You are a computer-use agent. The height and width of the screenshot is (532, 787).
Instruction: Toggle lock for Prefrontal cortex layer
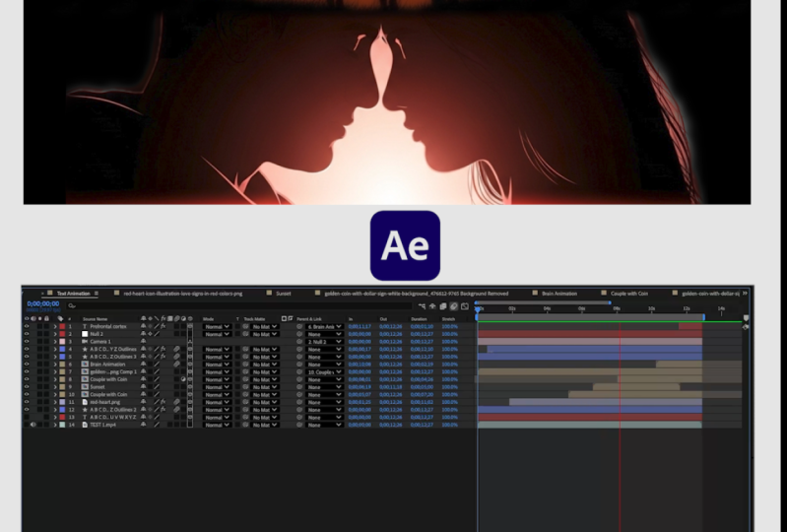coord(46,326)
